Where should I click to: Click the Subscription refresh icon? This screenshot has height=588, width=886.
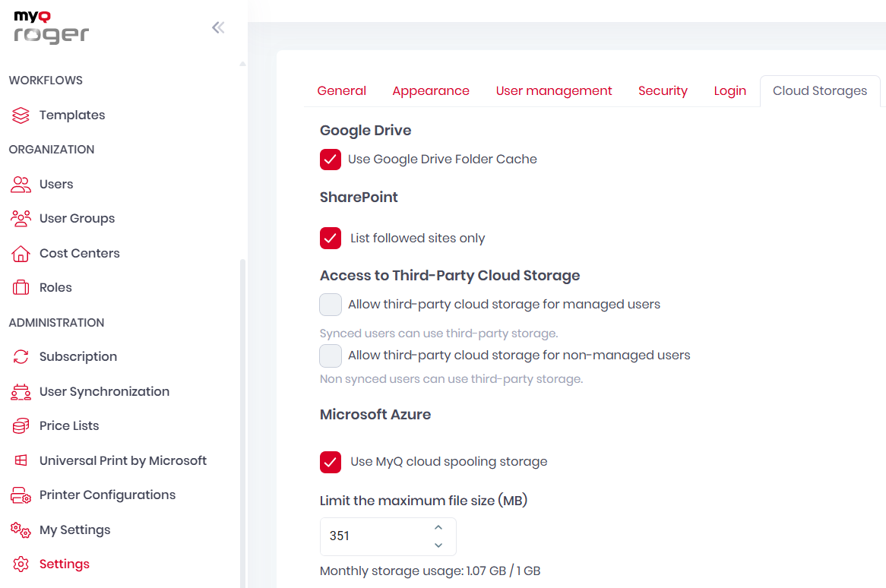21,357
